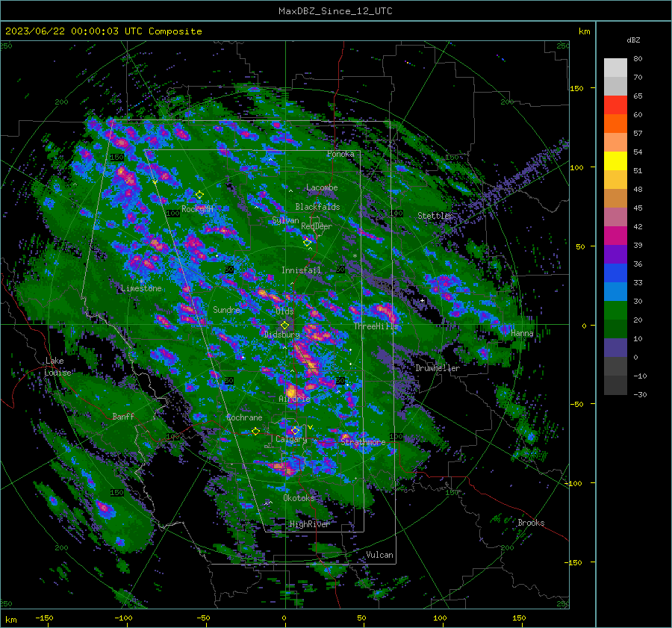Click the ThreeHills label
Screen dimensions: 672x628
click(x=376, y=326)
